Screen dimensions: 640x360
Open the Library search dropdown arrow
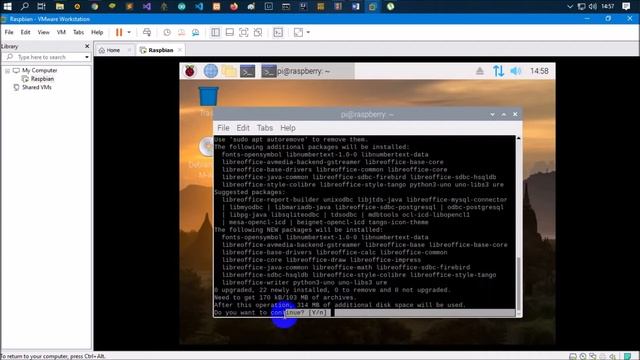[87, 57]
